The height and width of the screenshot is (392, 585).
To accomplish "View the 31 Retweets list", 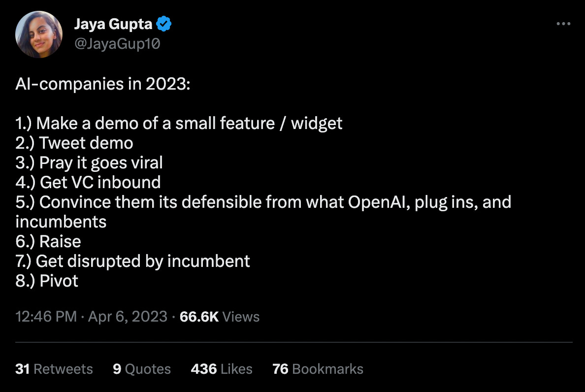I will [x=54, y=369].
